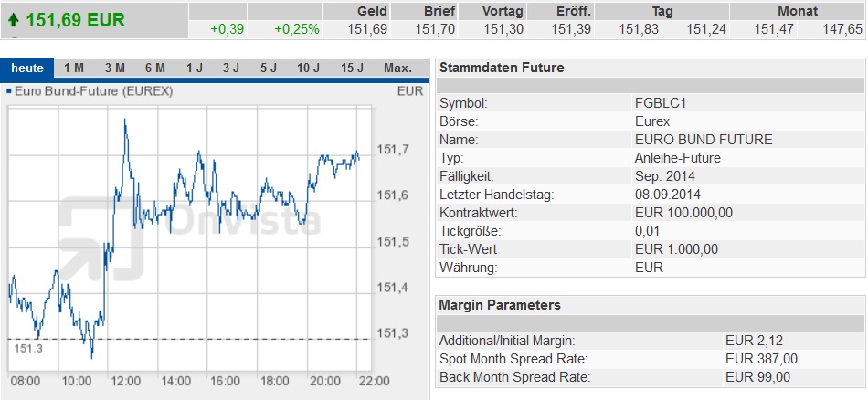Open the 1 J chart tab
The height and width of the screenshot is (400, 868).
pos(195,68)
